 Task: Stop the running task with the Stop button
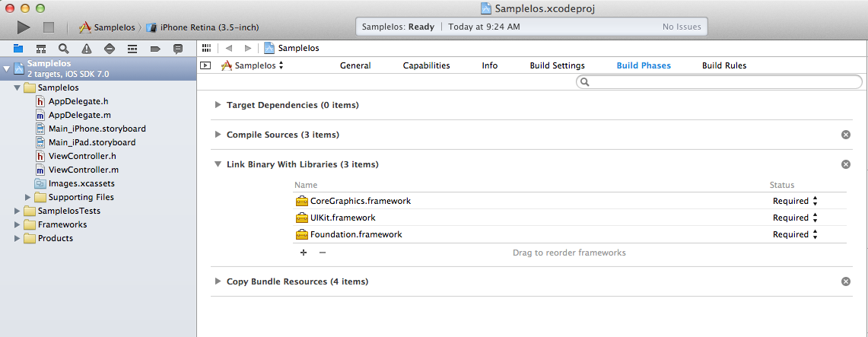[x=49, y=27]
